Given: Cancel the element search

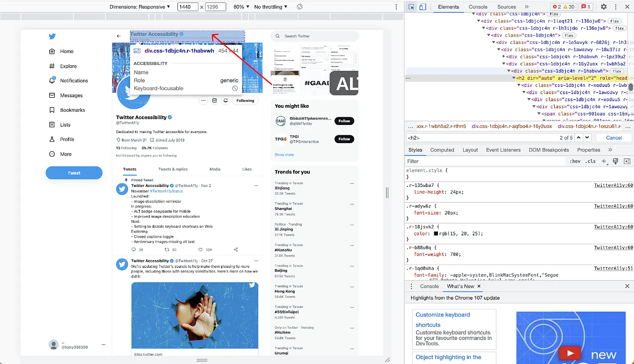Looking at the screenshot, I should [614, 138].
